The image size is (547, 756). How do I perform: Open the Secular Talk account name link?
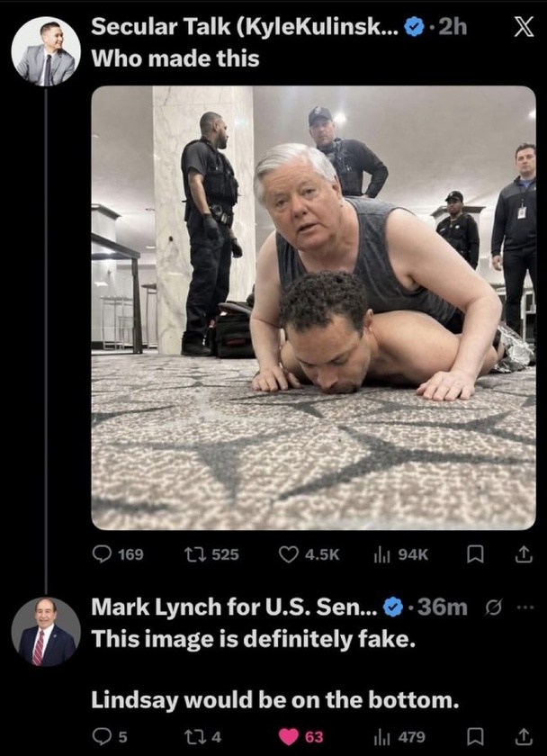[x=246, y=27]
